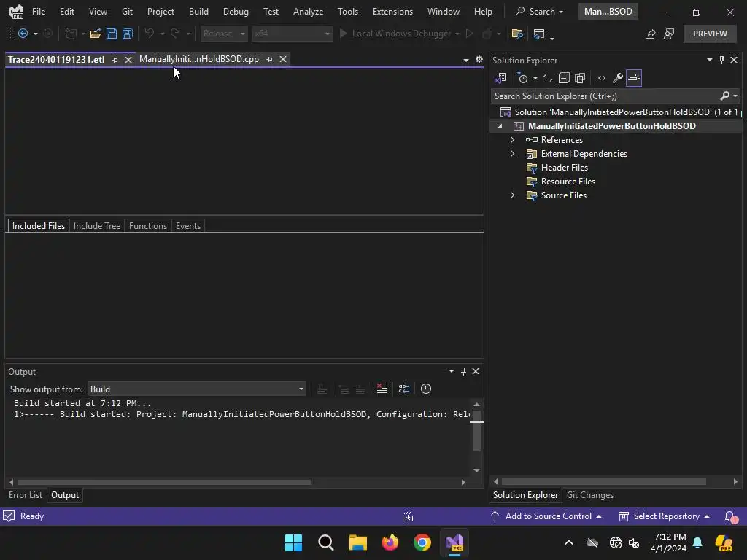Click the PREVIEW button
Viewport: 747px width, 560px height.
click(x=710, y=34)
